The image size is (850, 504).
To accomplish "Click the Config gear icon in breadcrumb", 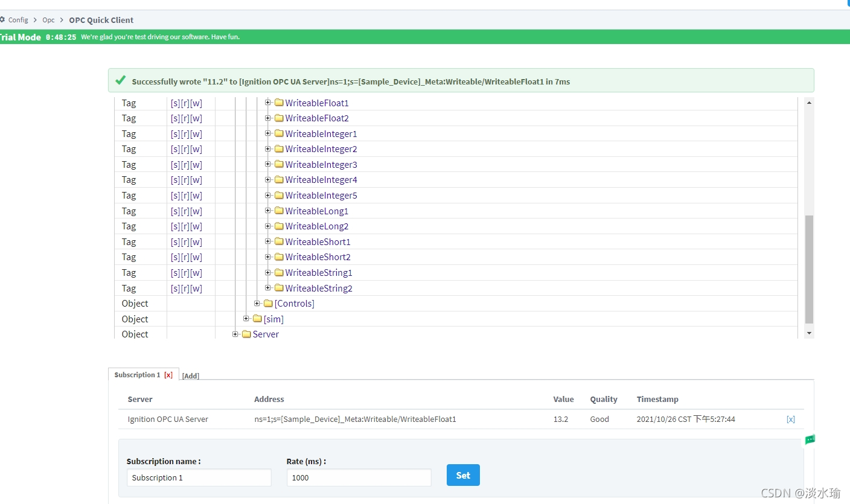I will click(2, 19).
